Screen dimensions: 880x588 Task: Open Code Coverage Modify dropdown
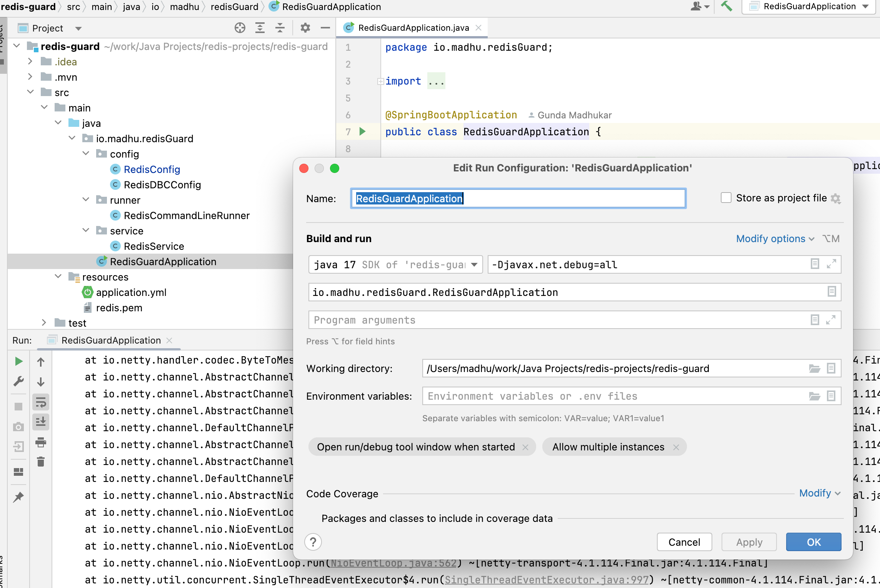[x=820, y=493]
